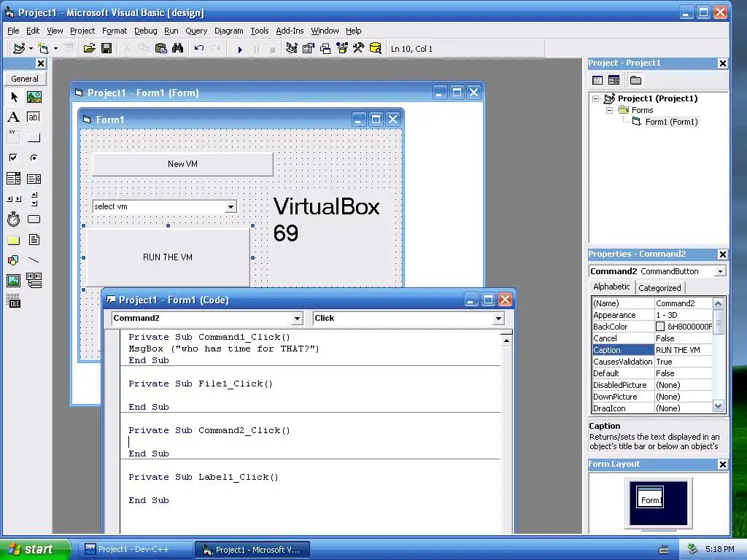Select the ComboBox control tool

pyautogui.click(x=14, y=179)
